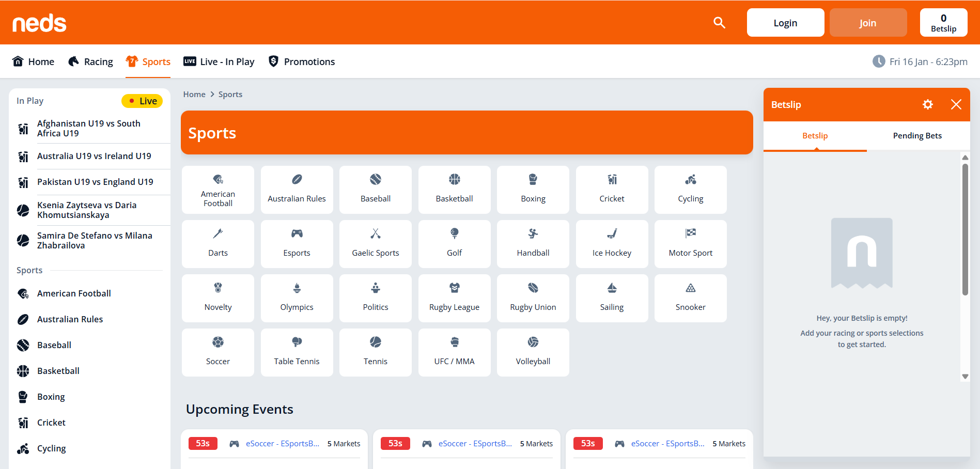Click the Sports breadcrumb text
Screen dimensions: 980x469
230,95
